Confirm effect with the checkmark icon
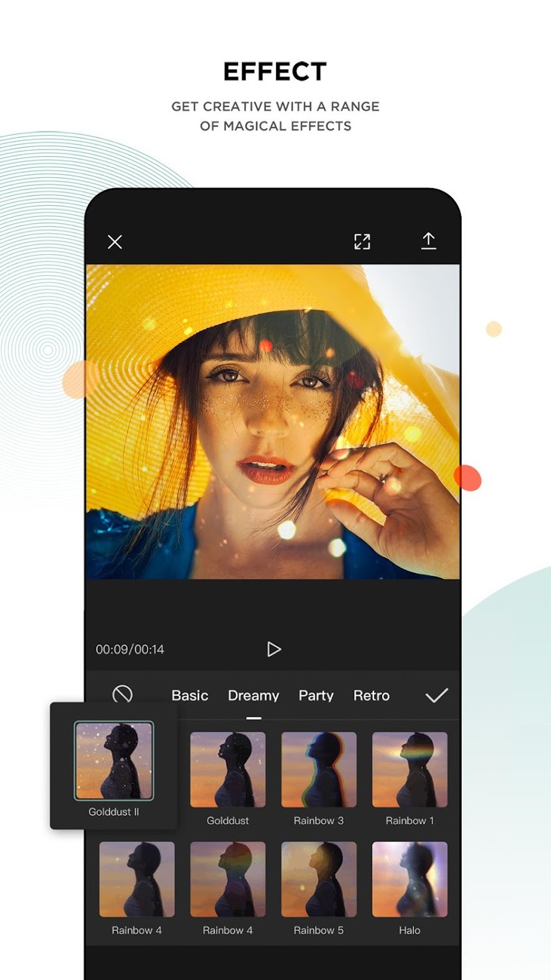551x980 pixels. [x=437, y=695]
